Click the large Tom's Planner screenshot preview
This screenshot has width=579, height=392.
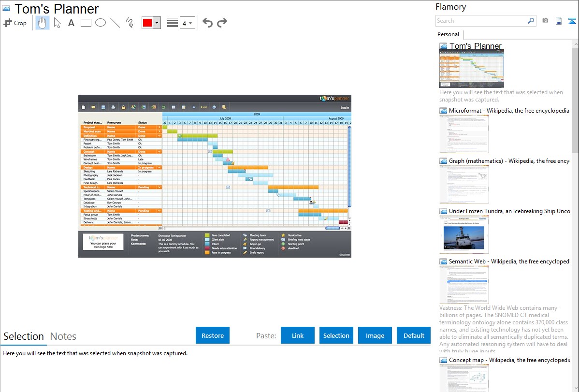(215, 176)
